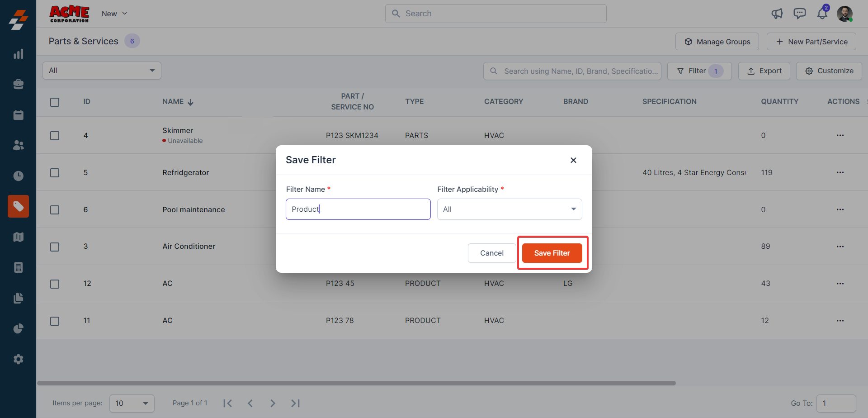Image resolution: width=868 pixels, height=418 pixels.
Task: Open the settings gear sidebar icon
Action: [x=18, y=359]
